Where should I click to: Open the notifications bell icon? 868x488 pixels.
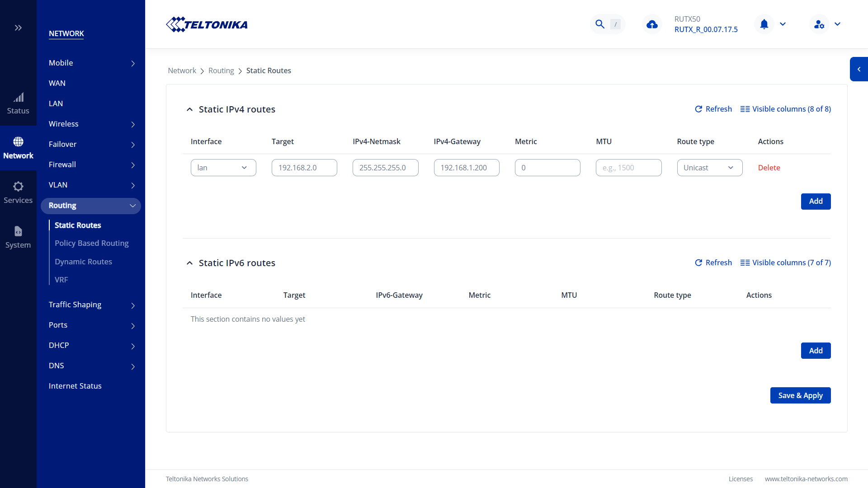coord(764,24)
